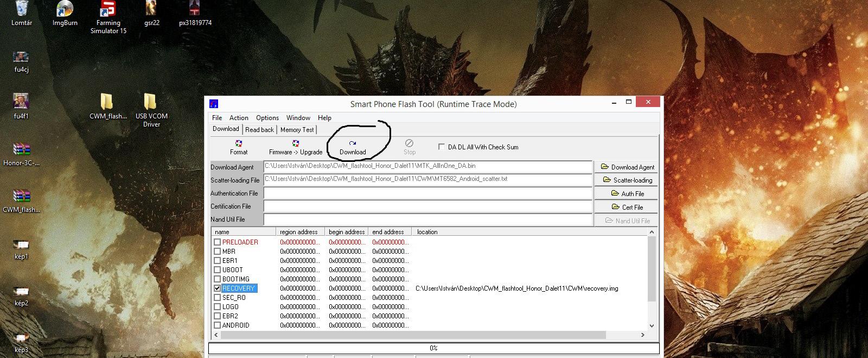Switch to the Memory Test tab

[x=297, y=130]
